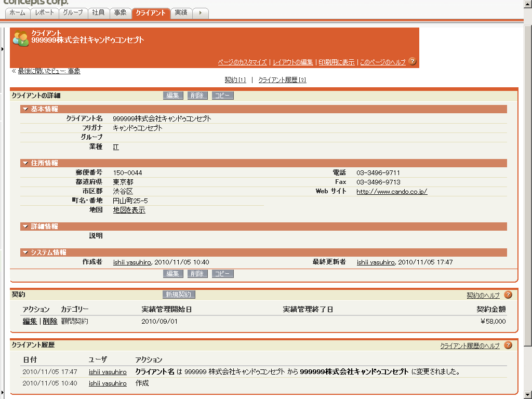Click top 削除 button in client details
Screen dimensions: 532x399
(x=197, y=96)
